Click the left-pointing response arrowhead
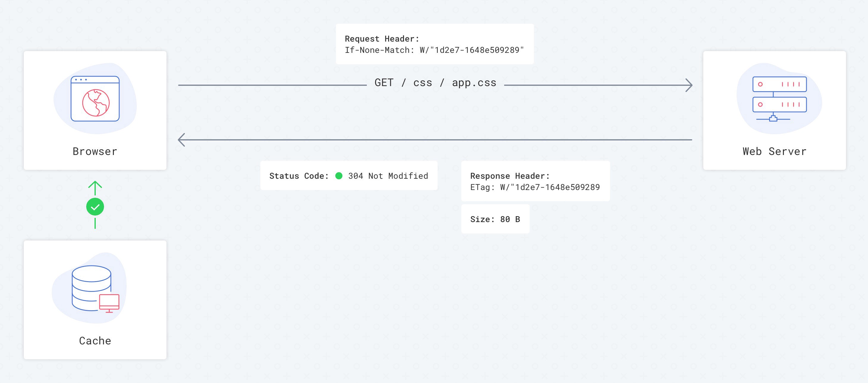868x383 pixels. (x=182, y=140)
